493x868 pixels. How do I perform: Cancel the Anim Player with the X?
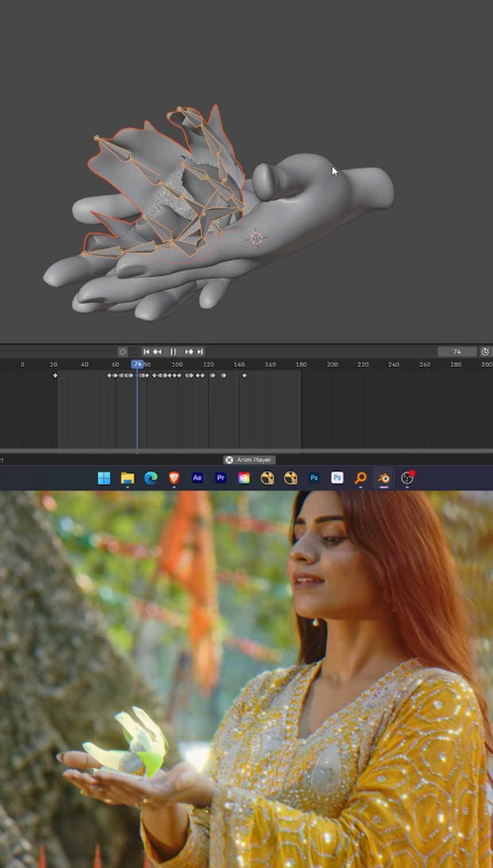[229, 459]
